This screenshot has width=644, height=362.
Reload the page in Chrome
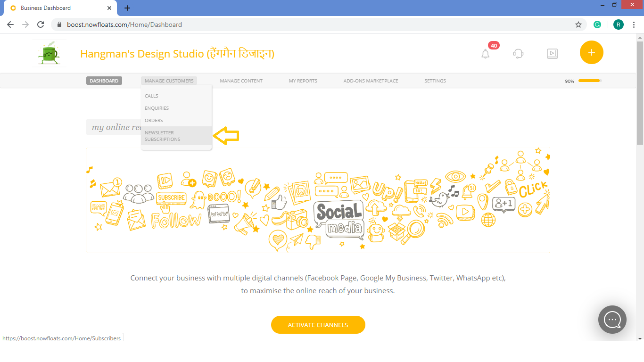[41, 25]
